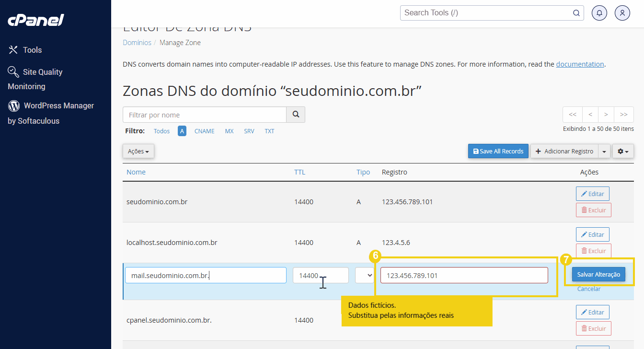Select the CNAME filter
Image resolution: width=644 pixels, height=349 pixels.
coord(205,131)
